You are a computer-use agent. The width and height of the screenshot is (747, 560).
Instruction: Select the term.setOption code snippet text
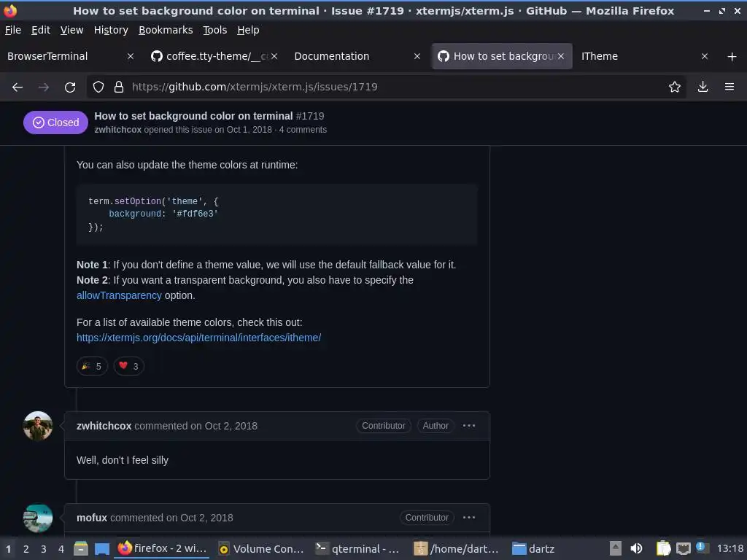pyautogui.click(x=153, y=214)
